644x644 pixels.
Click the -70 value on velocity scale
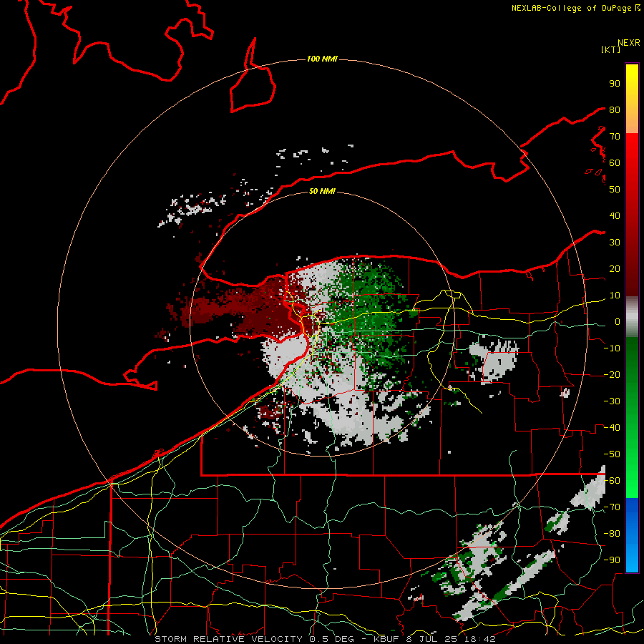pyautogui.click(x=613, y=507)
